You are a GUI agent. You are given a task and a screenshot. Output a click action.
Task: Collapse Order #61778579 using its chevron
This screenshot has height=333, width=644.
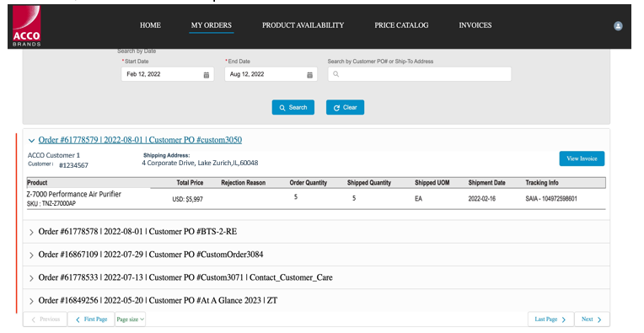[x=32, y=141]
